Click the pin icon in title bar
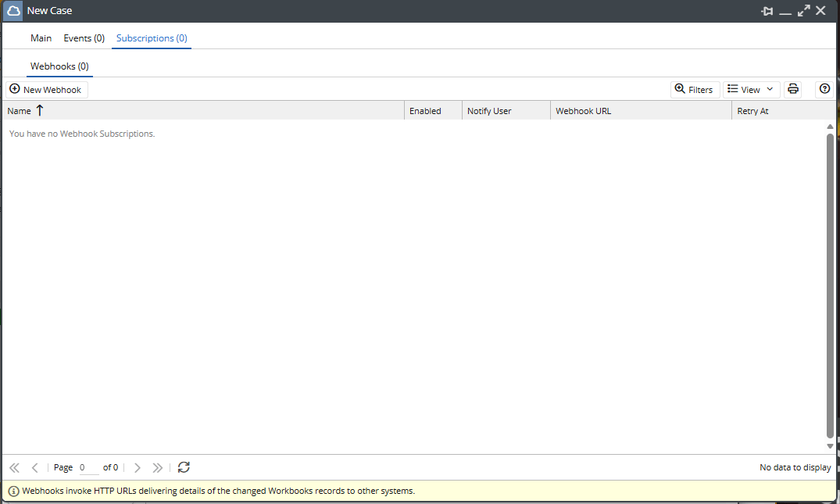 click(x=767, y=11)
